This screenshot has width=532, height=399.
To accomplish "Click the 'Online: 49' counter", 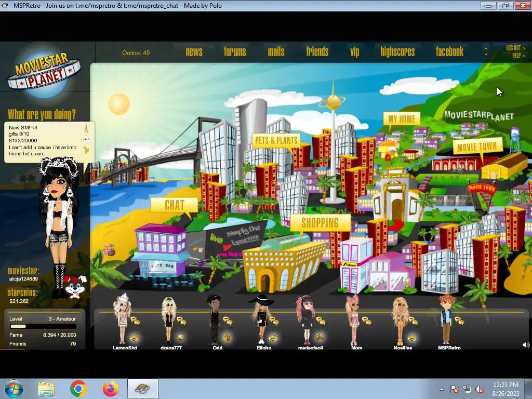I will pos(136,53).
